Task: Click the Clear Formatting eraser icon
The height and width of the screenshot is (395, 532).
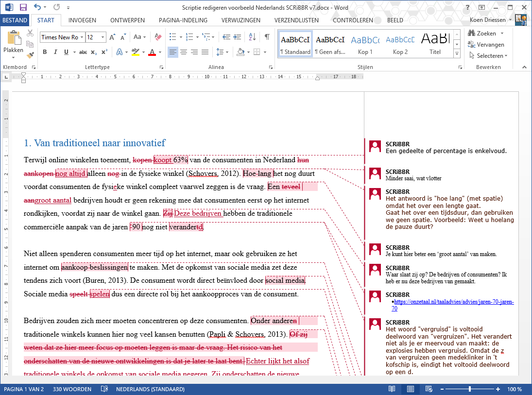Action: pos(157,37)
